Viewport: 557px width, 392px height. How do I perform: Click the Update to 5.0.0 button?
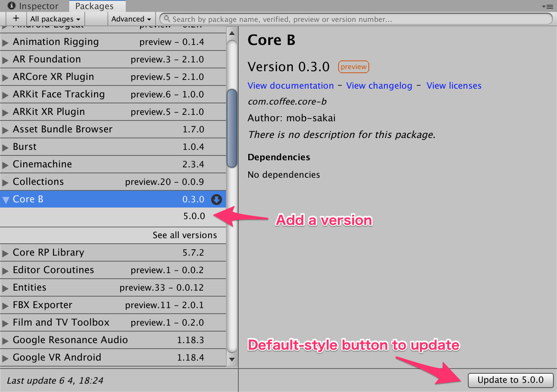(510, 380)
